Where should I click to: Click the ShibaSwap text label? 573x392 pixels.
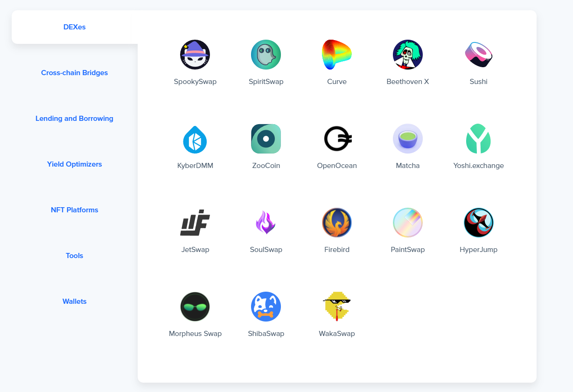tap(266, 334)
